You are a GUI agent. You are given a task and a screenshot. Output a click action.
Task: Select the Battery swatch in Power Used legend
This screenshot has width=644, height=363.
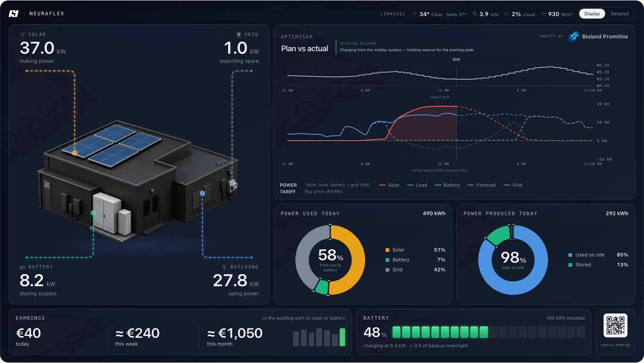pos(387,260)
